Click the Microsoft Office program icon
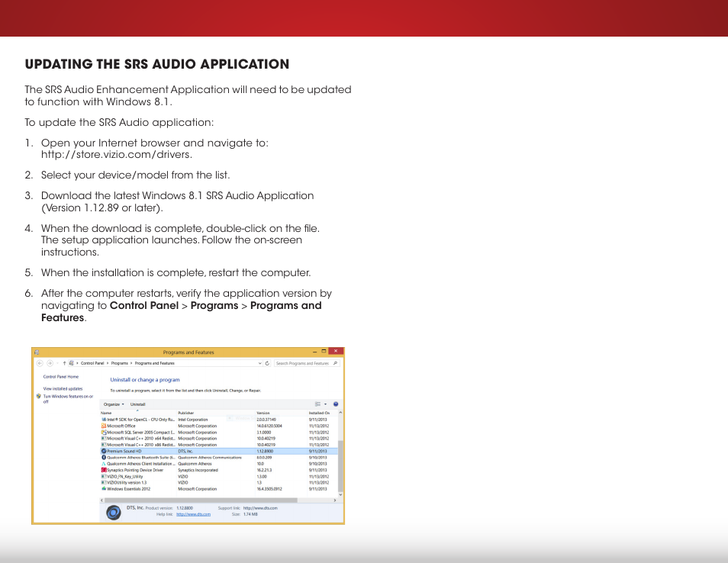The width and height of the screenshot is (728, 563). (104, 426)
